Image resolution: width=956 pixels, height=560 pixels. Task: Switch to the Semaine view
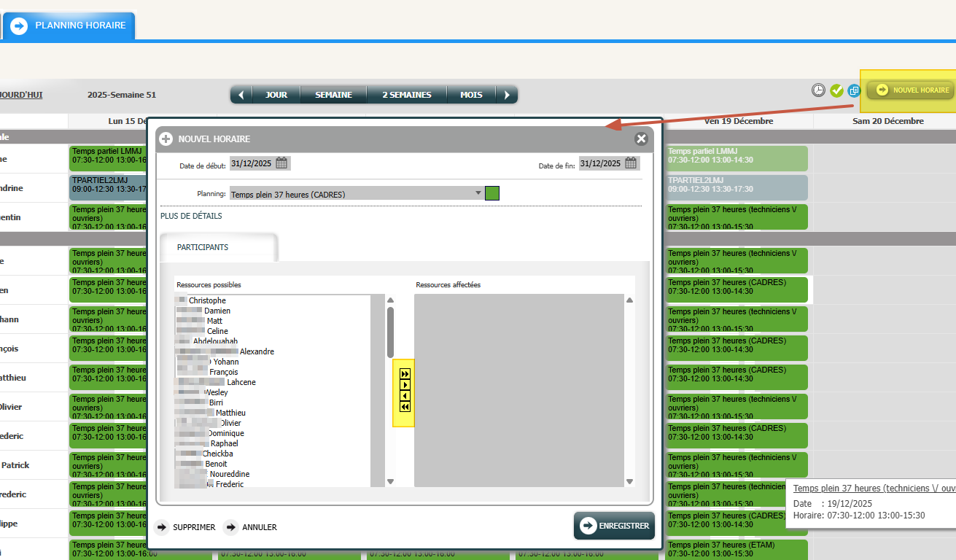(333, 95)
